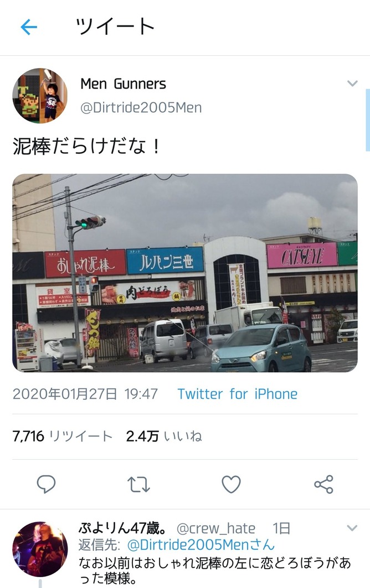The width and height of the screenshot is (370, 588).
Task: Click the reply text about おしゃれ泥棒
Action: tap(214, 570)
